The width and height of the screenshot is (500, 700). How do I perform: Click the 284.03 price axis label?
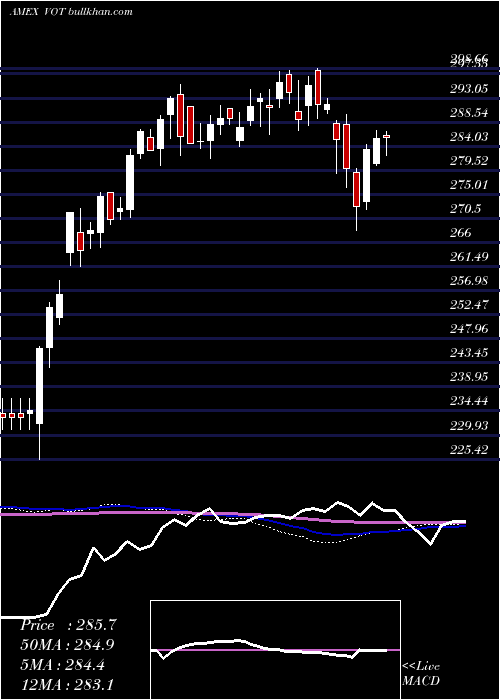469,137
